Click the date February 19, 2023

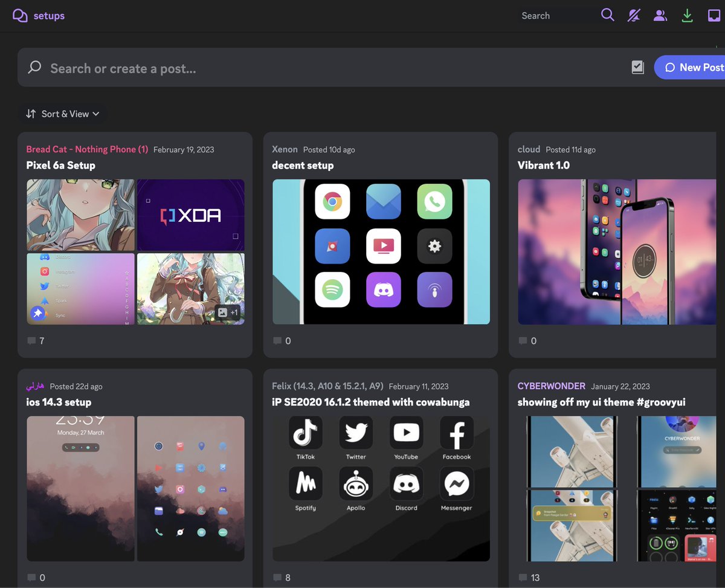tap(184, 149)
